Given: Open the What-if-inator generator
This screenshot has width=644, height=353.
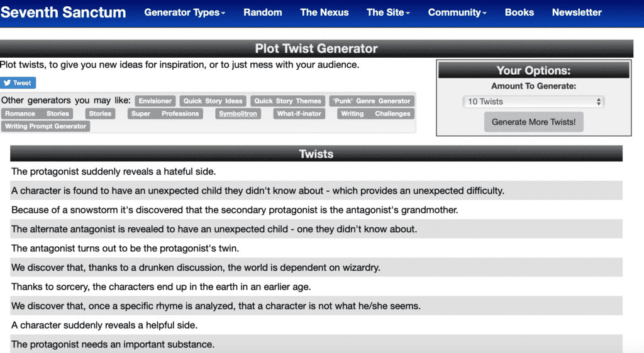Looking at the screenshot, I should click(299, 114).
